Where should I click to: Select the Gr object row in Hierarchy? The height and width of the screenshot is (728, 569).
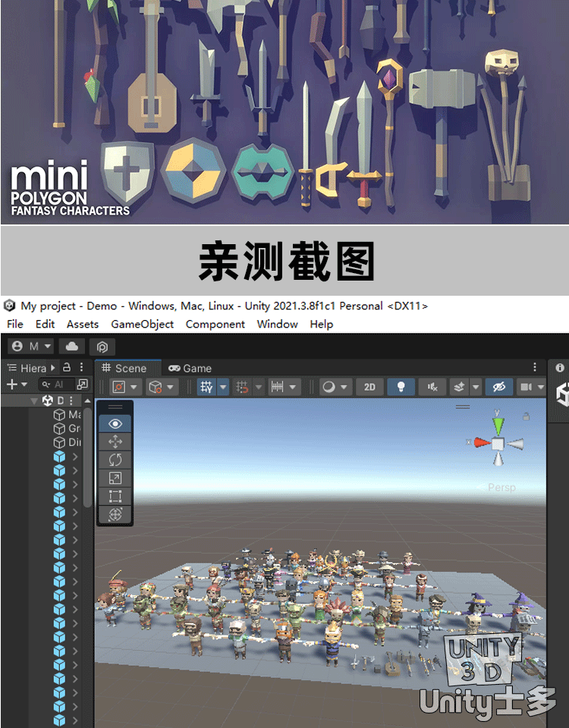click(68, 428)
